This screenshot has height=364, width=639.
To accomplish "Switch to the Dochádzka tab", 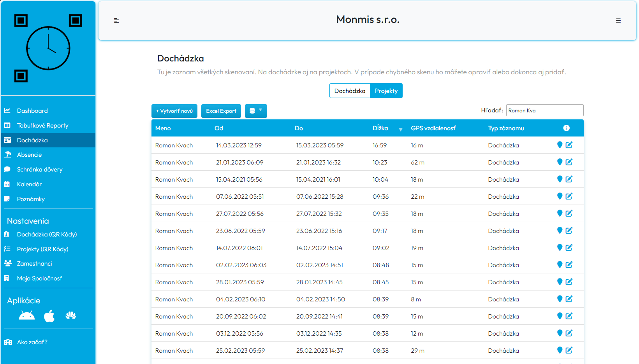I will [350, 91].
